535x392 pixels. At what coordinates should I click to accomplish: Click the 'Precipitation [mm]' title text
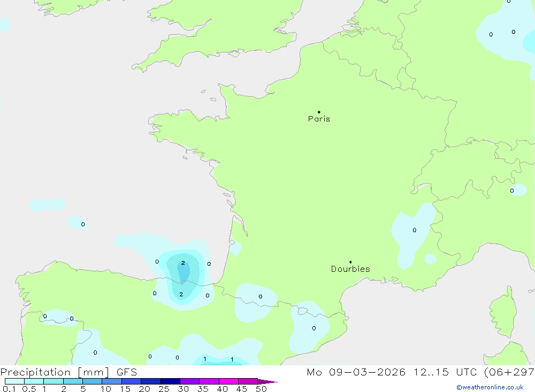(55, 372)
